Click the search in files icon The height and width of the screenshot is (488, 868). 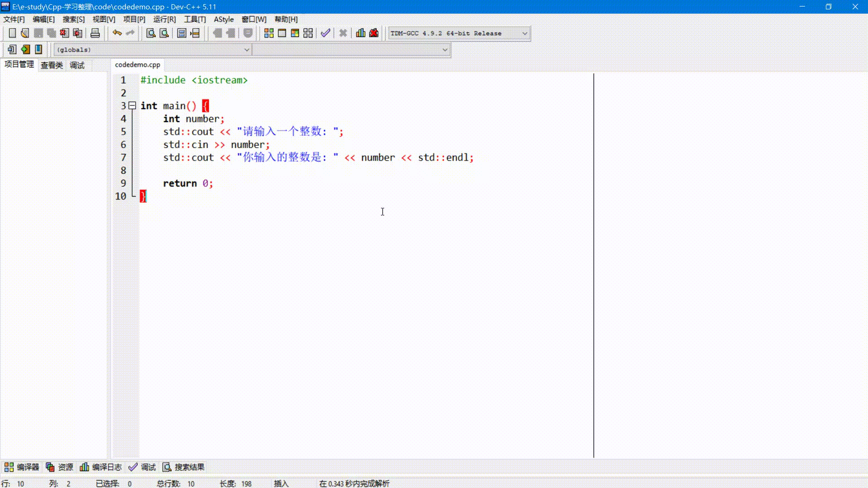tap(164, 33)
